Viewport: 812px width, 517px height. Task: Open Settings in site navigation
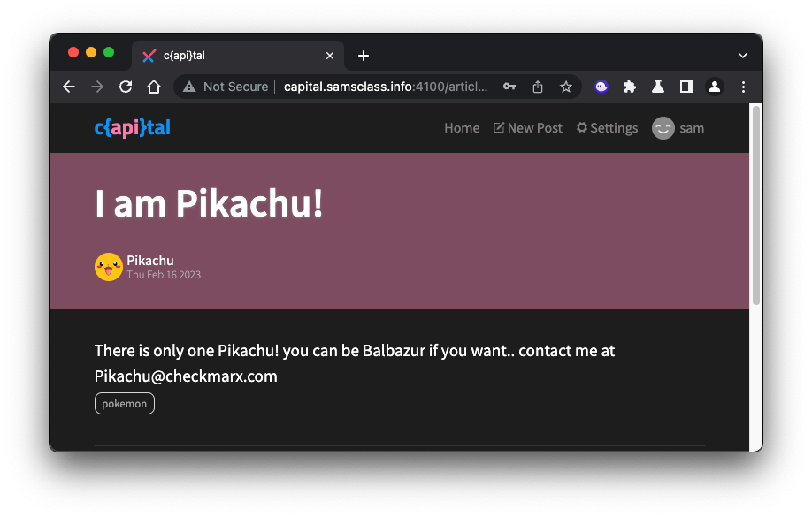point(607,128)
